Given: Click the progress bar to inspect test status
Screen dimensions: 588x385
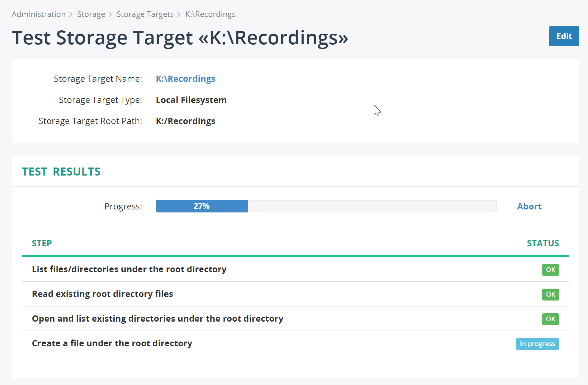Looking at the screenshot, I should 326,206.
